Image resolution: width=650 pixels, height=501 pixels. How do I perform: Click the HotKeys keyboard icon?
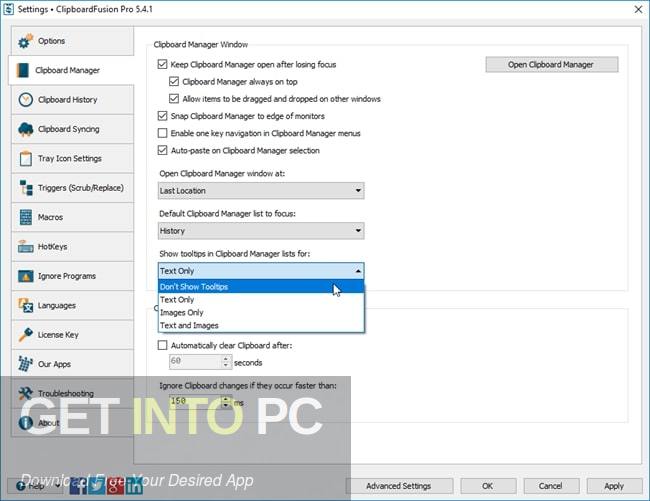click(x=25, y=247)
